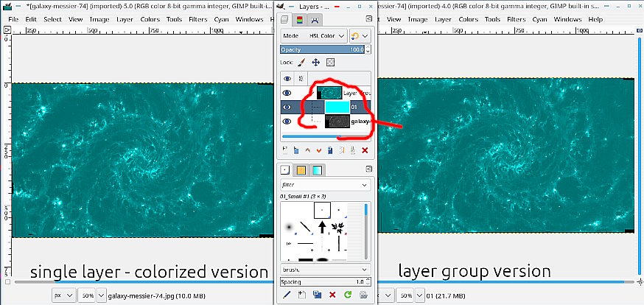Open Brushes dialog tab configuration menu
Image resolution: width=644 pixels, height=305 pixels.
click(x=369, y=169)
